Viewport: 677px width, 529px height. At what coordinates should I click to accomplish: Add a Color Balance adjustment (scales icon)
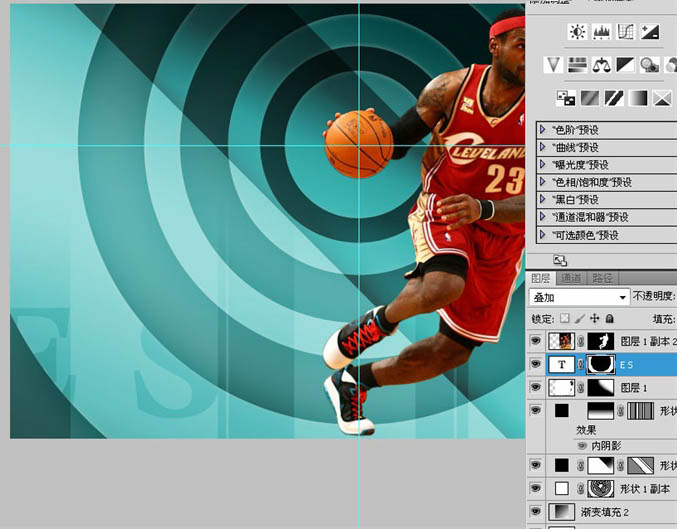coord(601,65)
